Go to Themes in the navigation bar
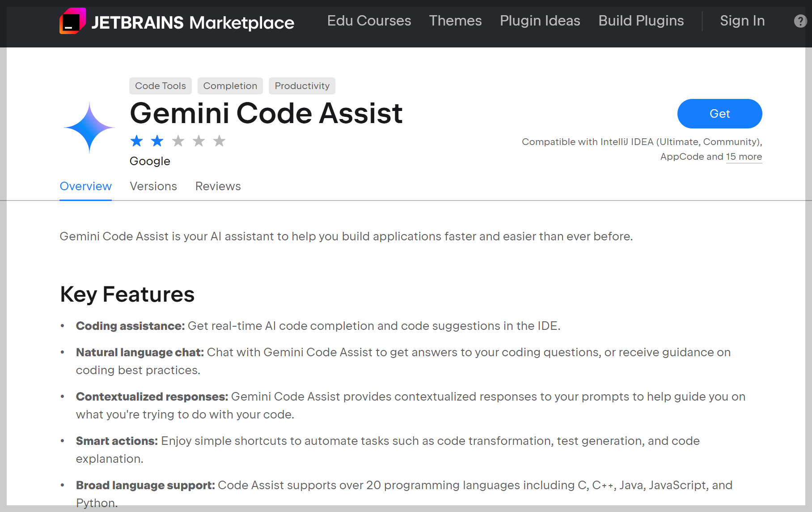 (455, 21)
